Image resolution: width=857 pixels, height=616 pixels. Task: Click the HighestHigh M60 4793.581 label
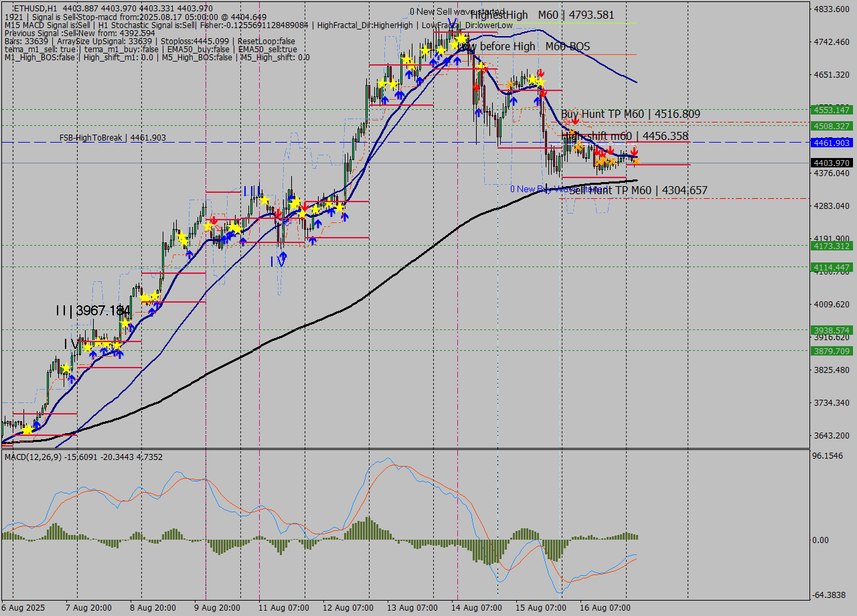[542, 15]
